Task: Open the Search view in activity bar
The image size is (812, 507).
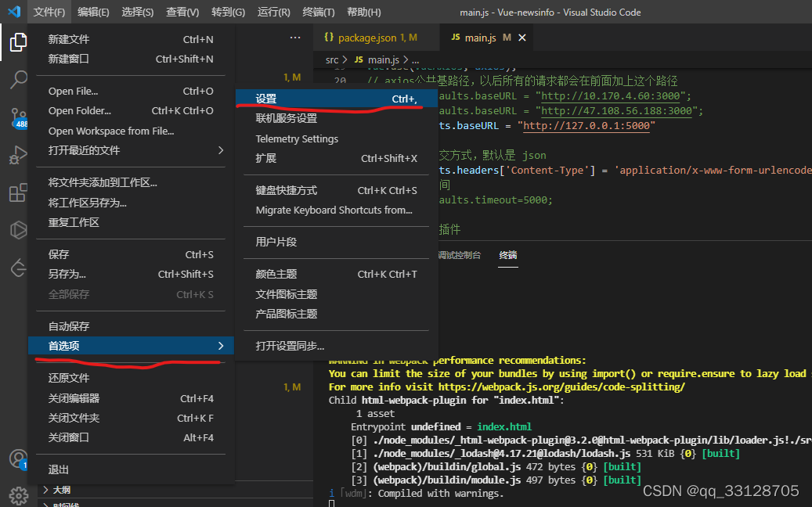Action: 18,80
